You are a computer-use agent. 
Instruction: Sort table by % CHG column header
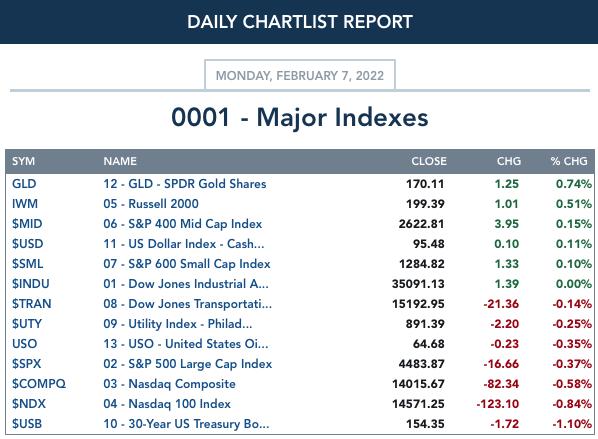tap(569, 161)
